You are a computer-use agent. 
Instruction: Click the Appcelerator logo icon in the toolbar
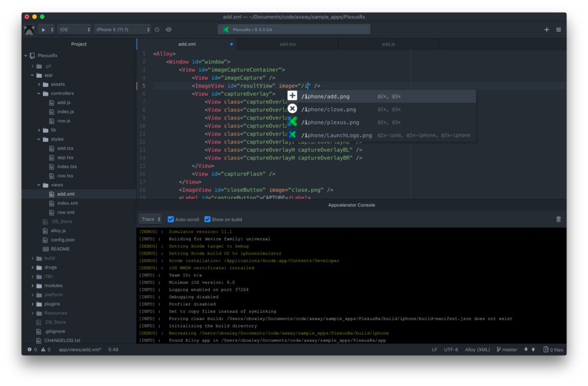coord(30,29)
